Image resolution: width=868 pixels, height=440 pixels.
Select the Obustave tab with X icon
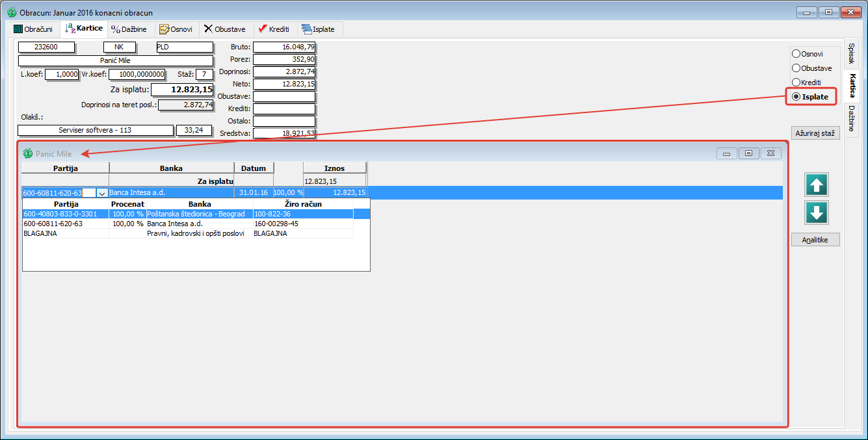coord(224,29)
